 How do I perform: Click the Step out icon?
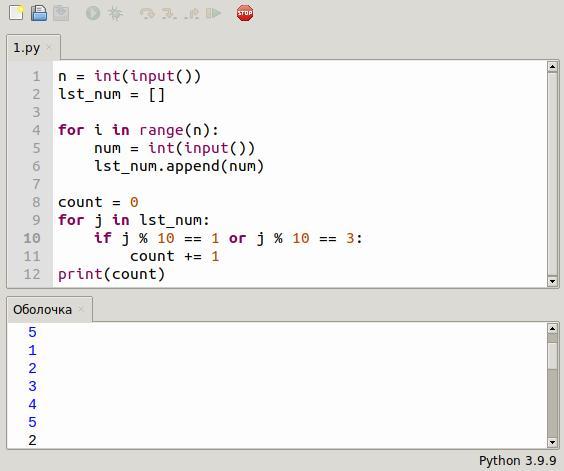191,14
